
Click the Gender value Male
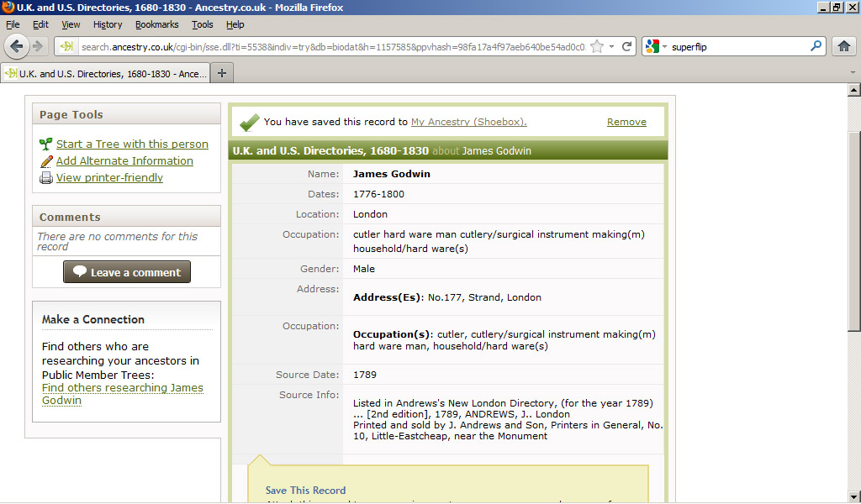[x=364, y=269]
